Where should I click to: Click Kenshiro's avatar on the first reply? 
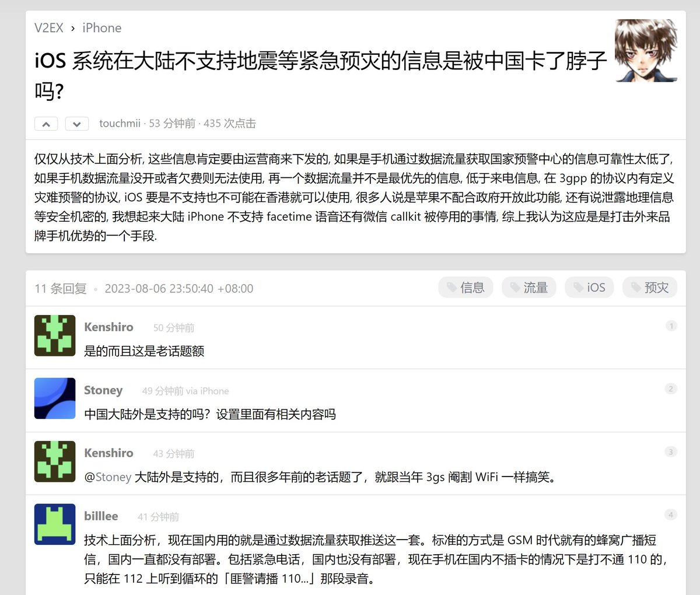point(55,335)
